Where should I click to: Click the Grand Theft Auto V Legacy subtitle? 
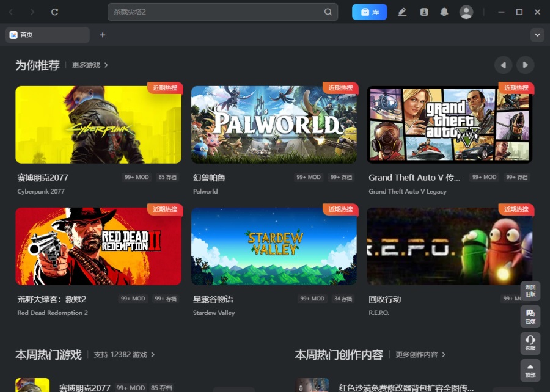(x=408, y=191)
